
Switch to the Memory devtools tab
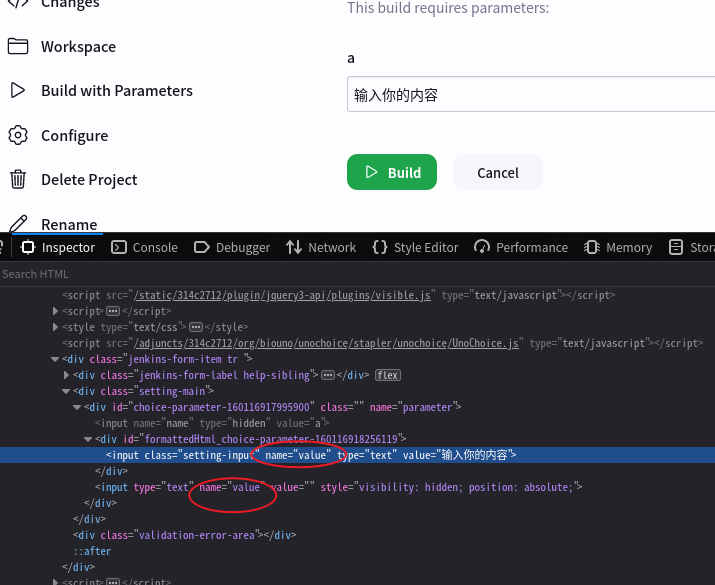(617, 247)
